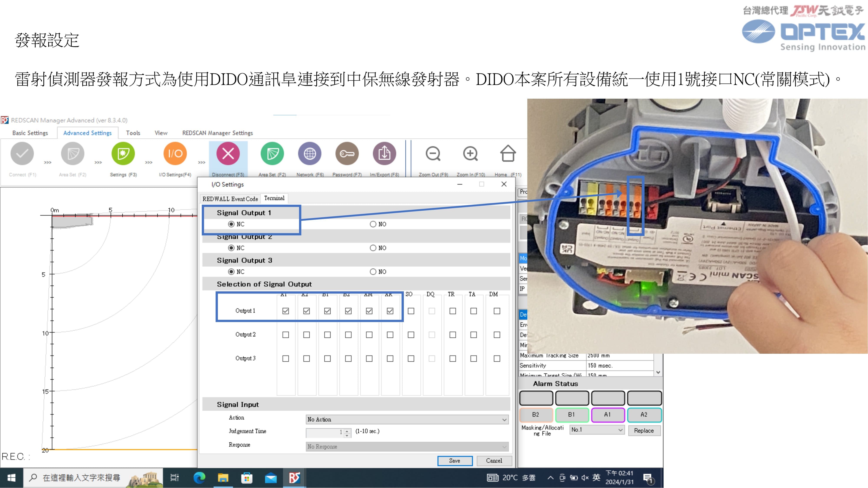Image resolution: width=868 pixels, height=488 pixels.
Task: Click the Zoom In (F10) magnifier
Action: [470, 154]
